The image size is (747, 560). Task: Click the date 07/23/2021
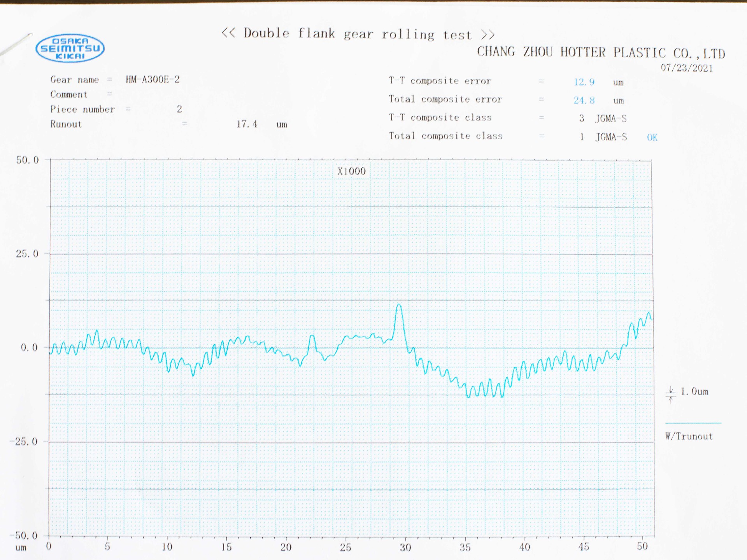687,68
